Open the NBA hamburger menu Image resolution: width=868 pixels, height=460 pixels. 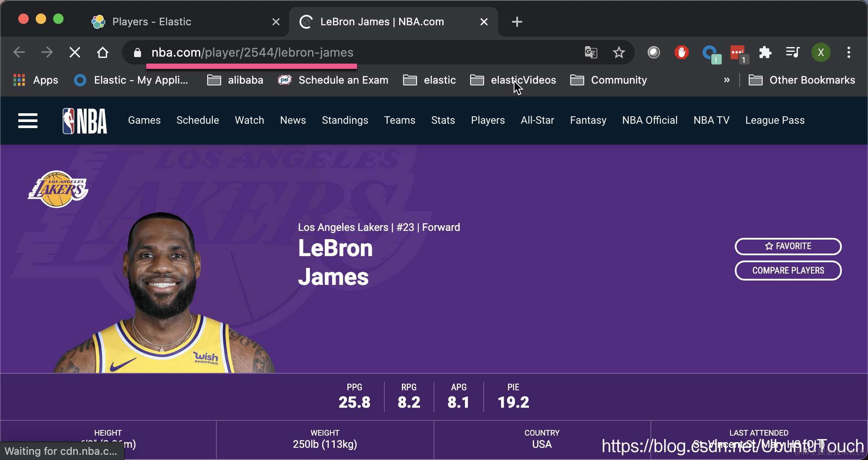tap(28, 121)
